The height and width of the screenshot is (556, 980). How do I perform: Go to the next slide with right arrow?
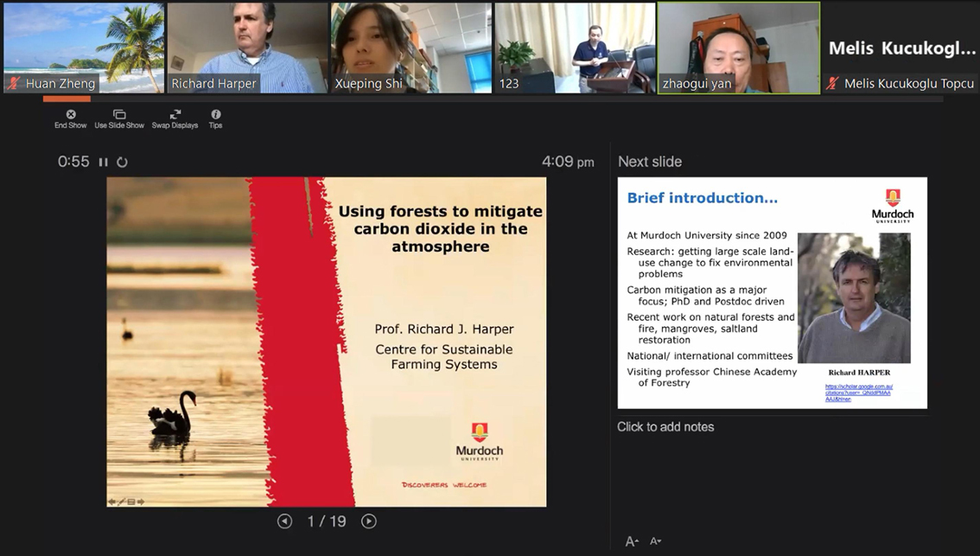point(369,521)
